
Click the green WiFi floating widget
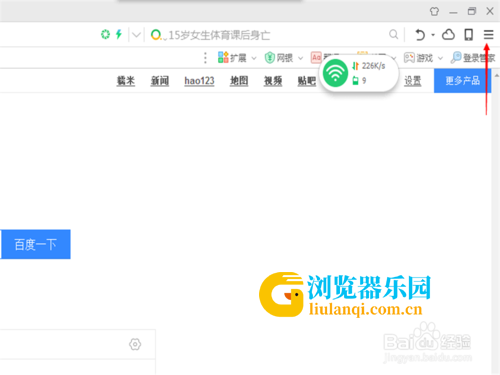click(x=335, y=73)
